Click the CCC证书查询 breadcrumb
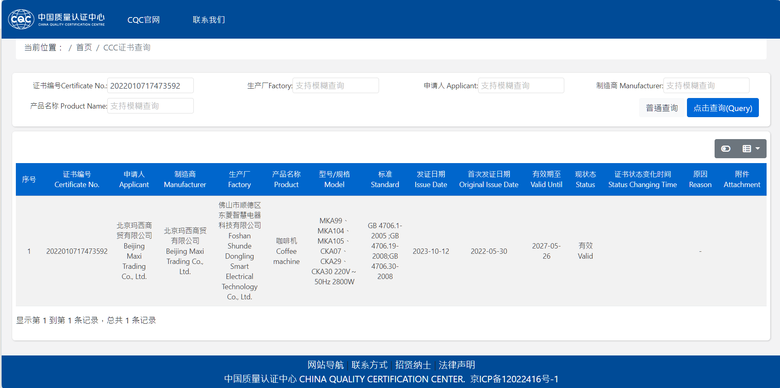 [126, 48]
